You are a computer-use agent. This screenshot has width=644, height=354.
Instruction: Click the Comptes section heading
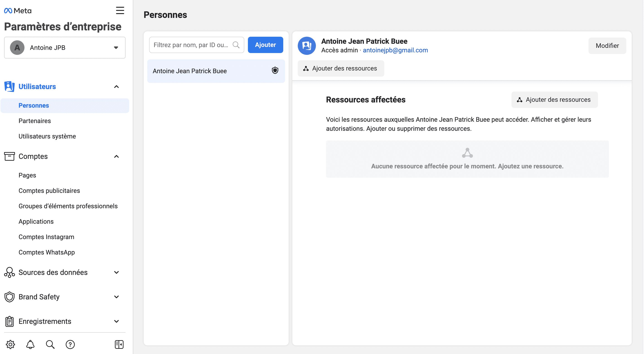(33, 156)
